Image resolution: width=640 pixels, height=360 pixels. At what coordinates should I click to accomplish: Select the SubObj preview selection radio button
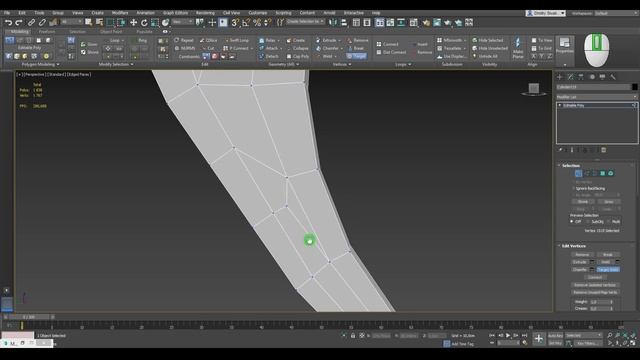pyautogui.click(x=588, y=222)
